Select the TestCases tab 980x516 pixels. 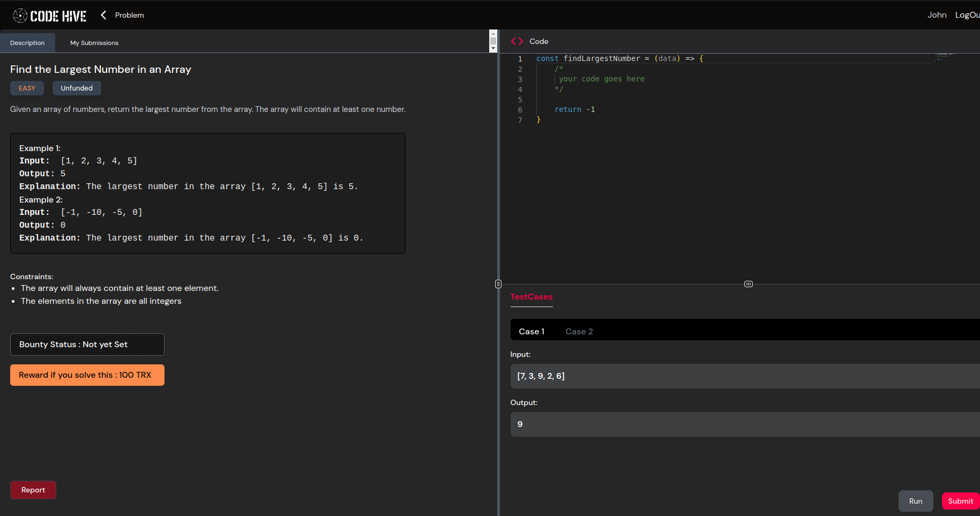(x=532, y=297)
